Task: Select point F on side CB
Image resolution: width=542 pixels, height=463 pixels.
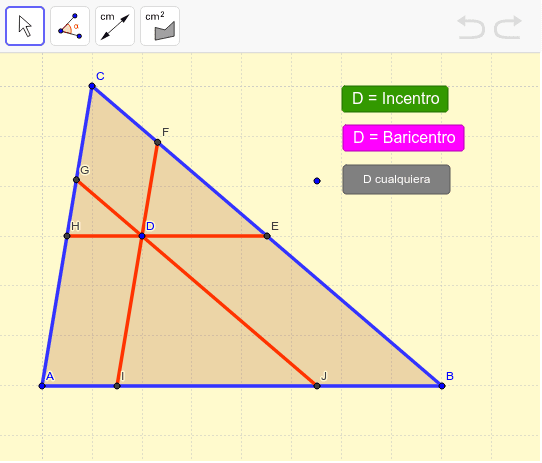Action: tap(158, 142)
